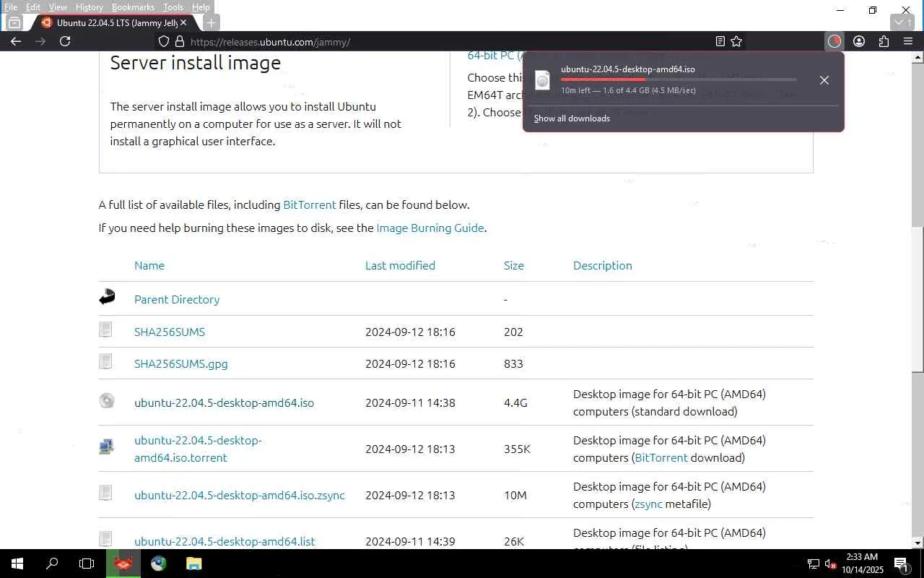Open the Parent Directory link

177,299
